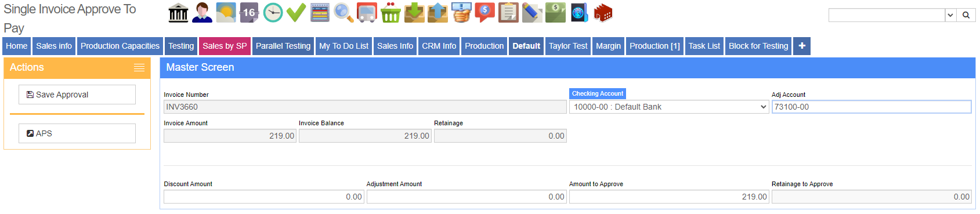This screenshot has height=214, width=980.
Task: Click the green checkmark icon
Action: point(296,12)
